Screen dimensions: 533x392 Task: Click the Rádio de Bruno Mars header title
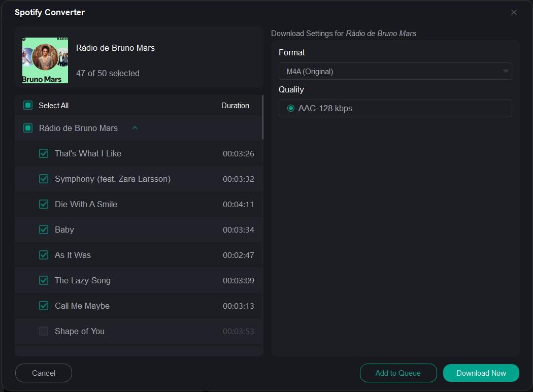click(x=115, y=48)
